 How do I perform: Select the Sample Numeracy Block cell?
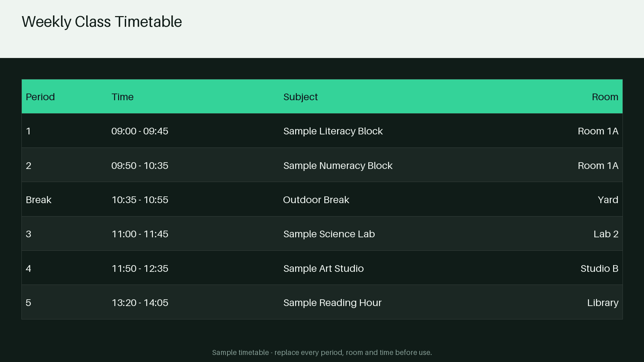coord(338,166)
